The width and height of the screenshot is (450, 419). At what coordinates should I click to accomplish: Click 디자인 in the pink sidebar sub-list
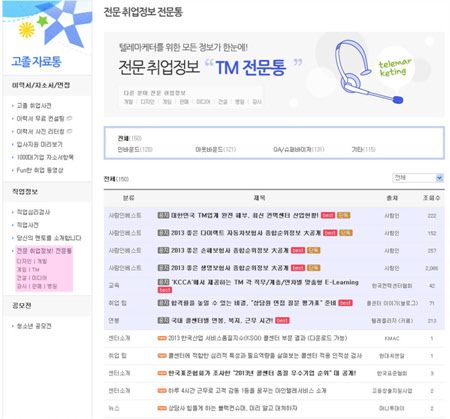click(x=24, y=261)
